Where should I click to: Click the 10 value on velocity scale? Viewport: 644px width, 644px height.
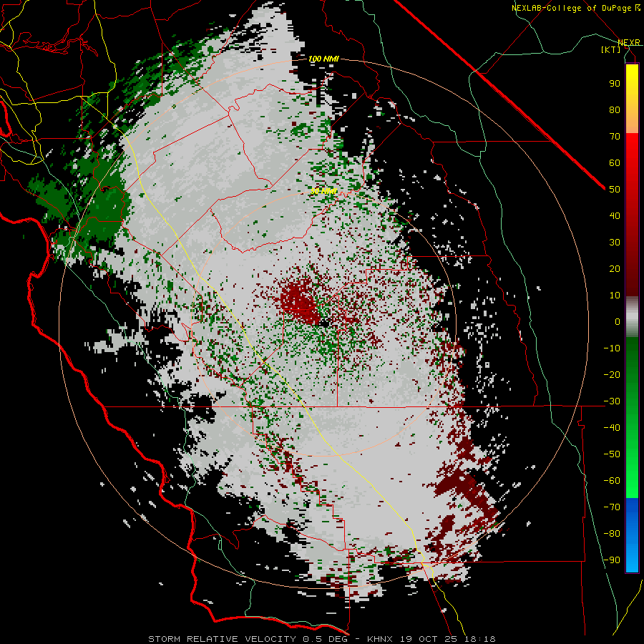pos(615,296)
